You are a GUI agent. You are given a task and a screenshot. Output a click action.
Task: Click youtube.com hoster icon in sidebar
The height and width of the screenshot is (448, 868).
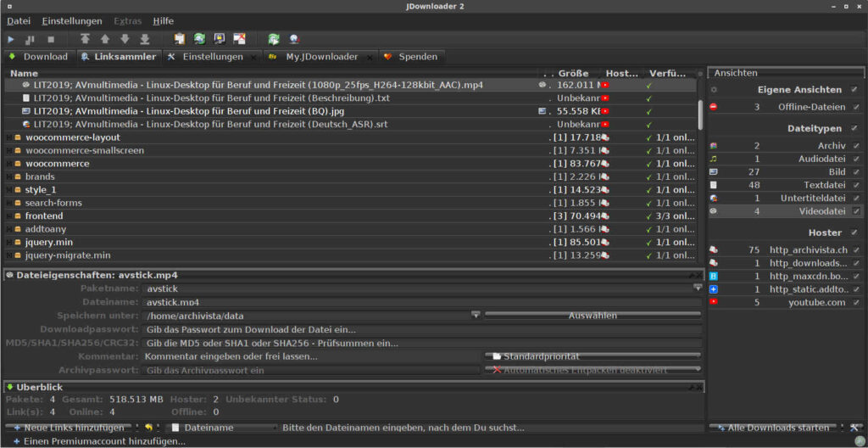pos(714,302)
